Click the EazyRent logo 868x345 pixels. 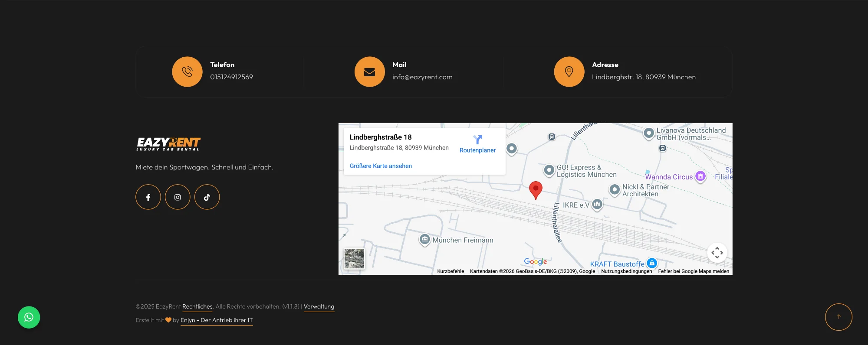click(168, 143)
